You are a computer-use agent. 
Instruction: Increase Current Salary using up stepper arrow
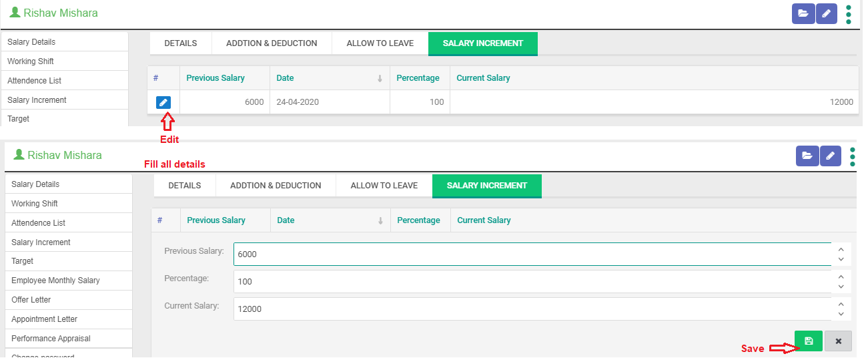[841, 304]
